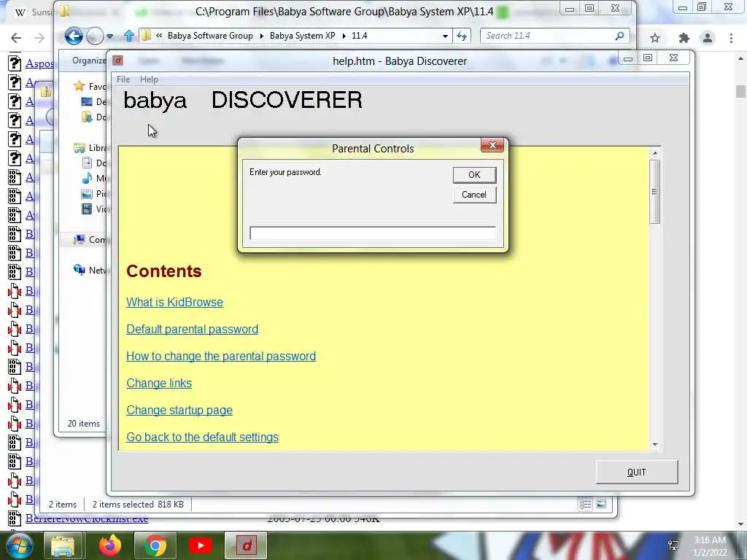Image resolution: width=747 pixels, height=560 pixels.
Task: Click the Explorer search magnifier icon
Action: 620,36
